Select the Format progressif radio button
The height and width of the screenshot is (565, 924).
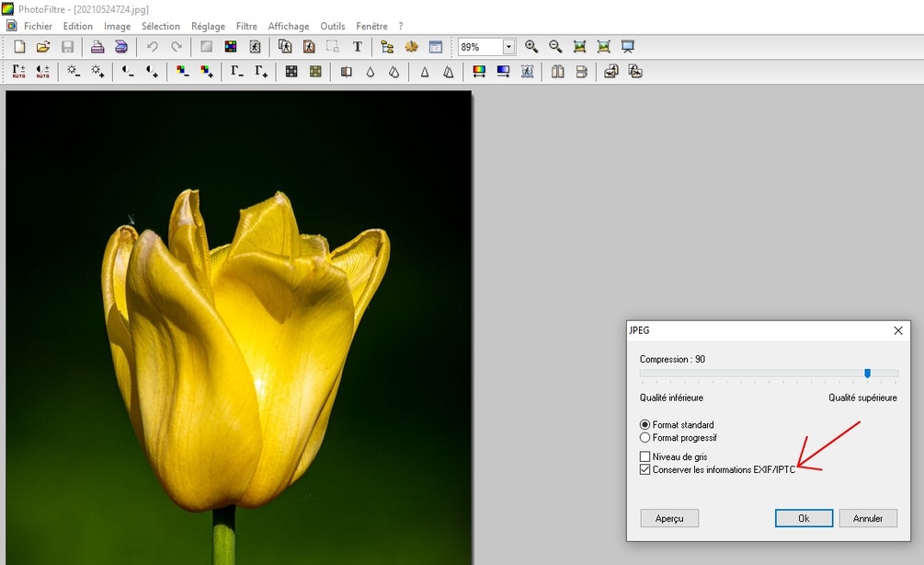tap(645, 438)
